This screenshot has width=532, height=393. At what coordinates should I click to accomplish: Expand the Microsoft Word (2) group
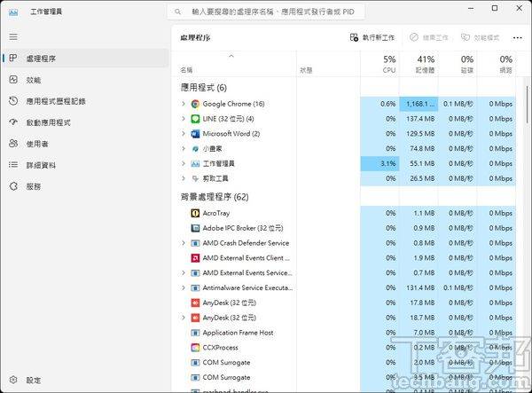[x=184, y=134]
